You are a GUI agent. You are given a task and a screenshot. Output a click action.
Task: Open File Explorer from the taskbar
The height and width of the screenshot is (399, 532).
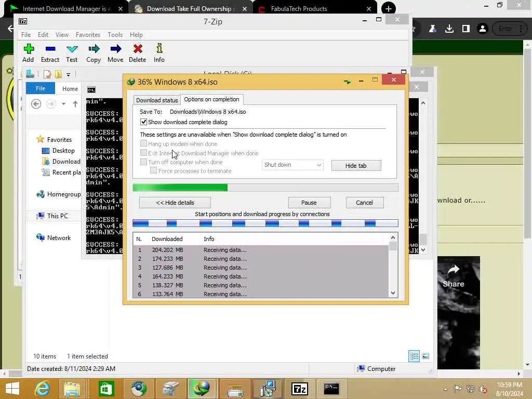pyautogui.click(x=72, y=389)
